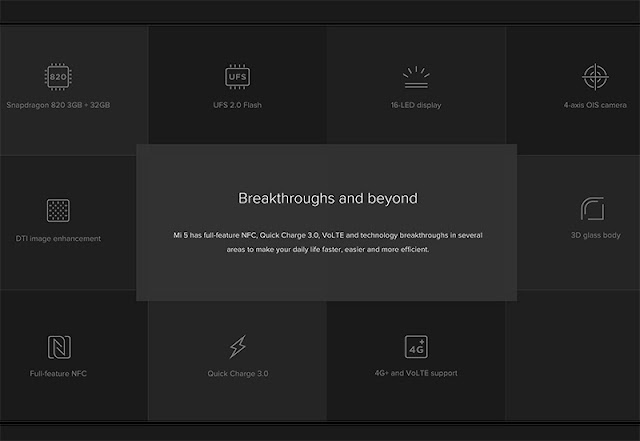Click the DTI dotted grid icon
The image size is (640, 441).
(58, 211)
